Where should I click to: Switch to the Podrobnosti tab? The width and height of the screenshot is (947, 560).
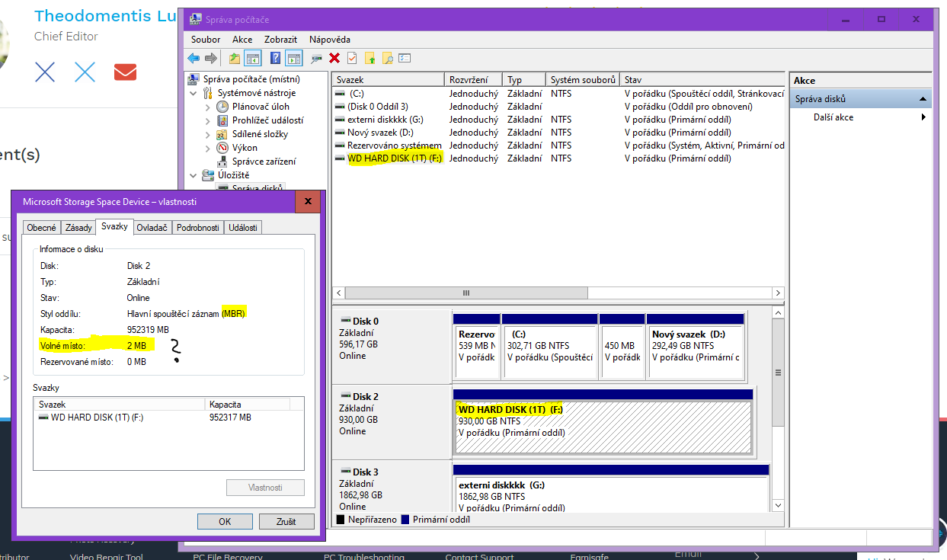coord(197,228)
